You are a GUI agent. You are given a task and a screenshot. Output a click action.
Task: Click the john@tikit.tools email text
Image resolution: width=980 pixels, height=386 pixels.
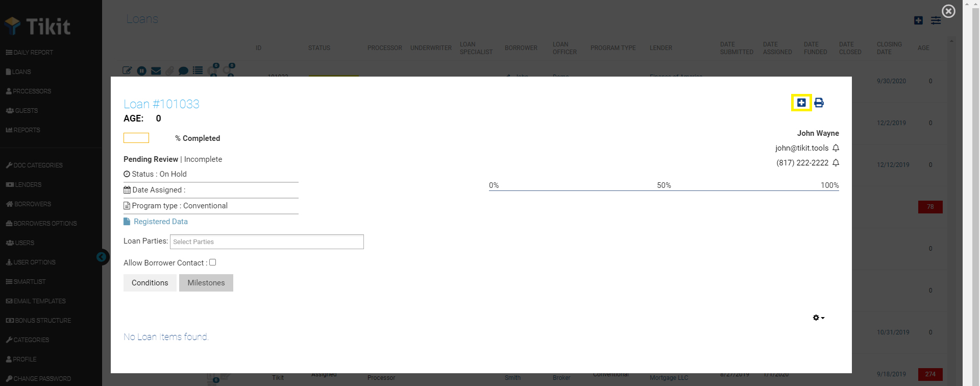(x=802, y=148)
